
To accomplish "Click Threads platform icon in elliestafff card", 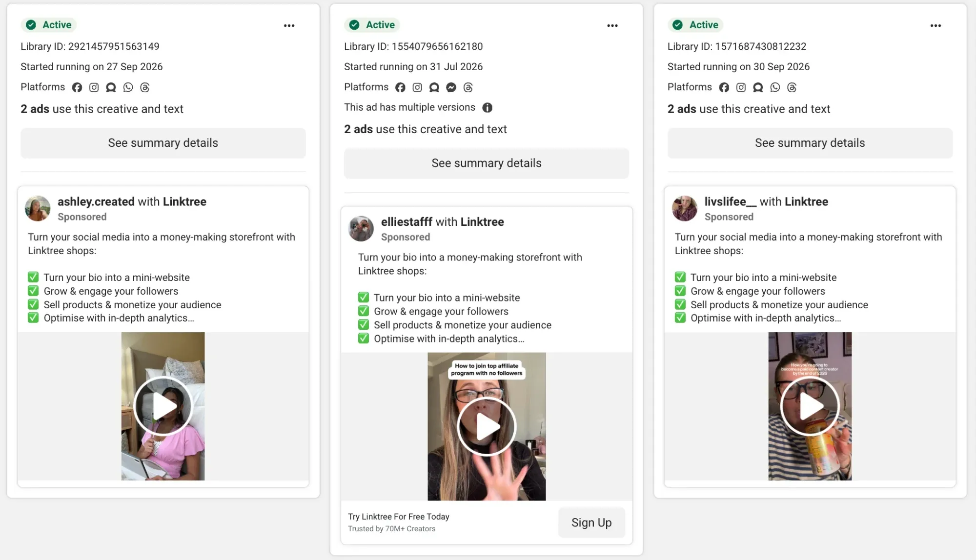I will (468, 87).
